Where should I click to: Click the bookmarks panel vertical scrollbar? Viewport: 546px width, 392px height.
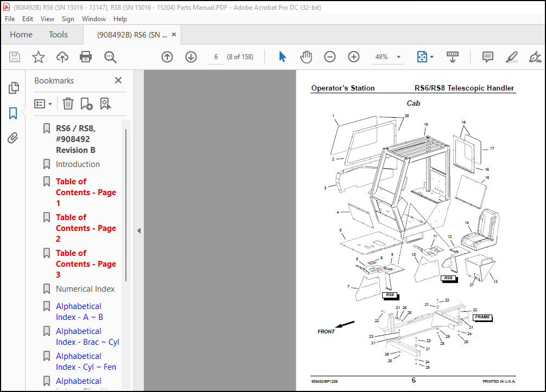tap(126, 205)
